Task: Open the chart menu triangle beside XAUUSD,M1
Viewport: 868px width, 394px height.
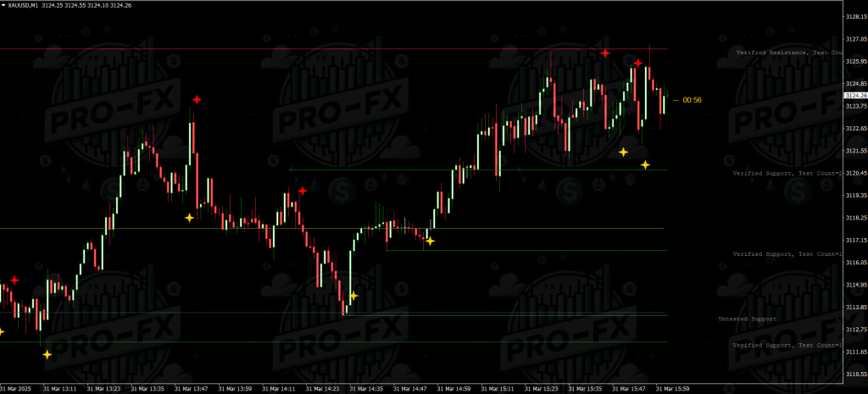Action: point(3,5)
